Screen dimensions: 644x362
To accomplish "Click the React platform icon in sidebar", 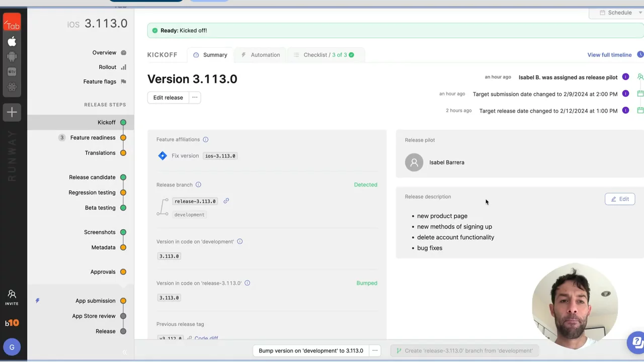I will (12, 87).
